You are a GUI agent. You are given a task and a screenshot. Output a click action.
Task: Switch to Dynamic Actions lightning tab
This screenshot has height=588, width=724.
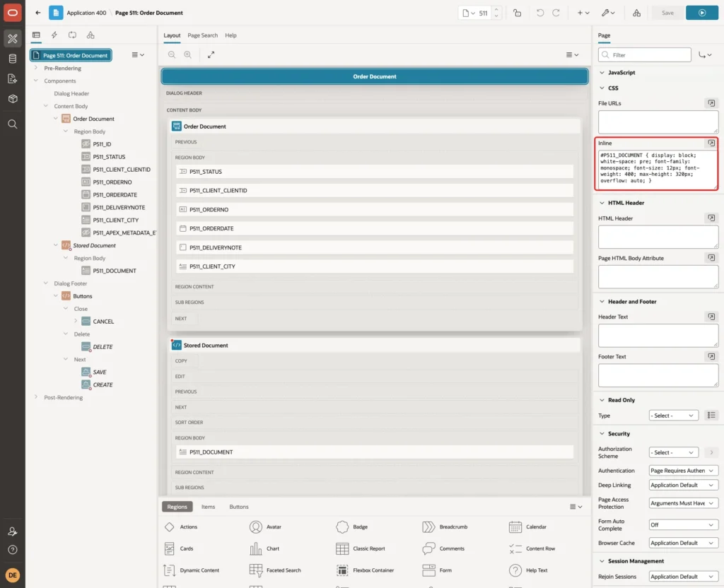coord(54,35)
